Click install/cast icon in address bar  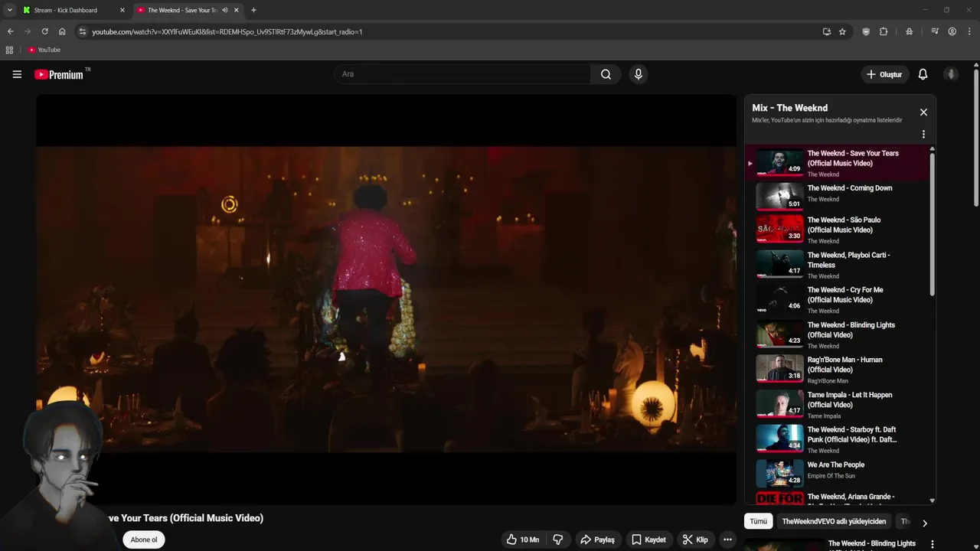[x=826, y=31]
